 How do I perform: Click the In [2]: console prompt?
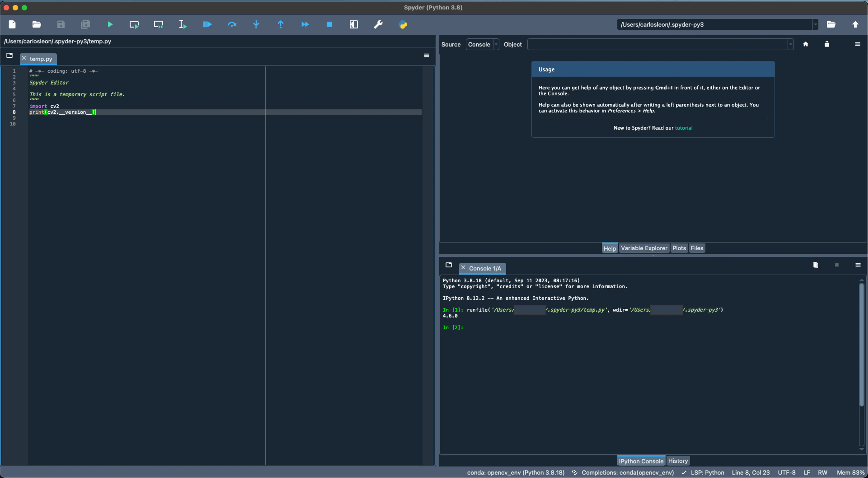pos(453,328)
